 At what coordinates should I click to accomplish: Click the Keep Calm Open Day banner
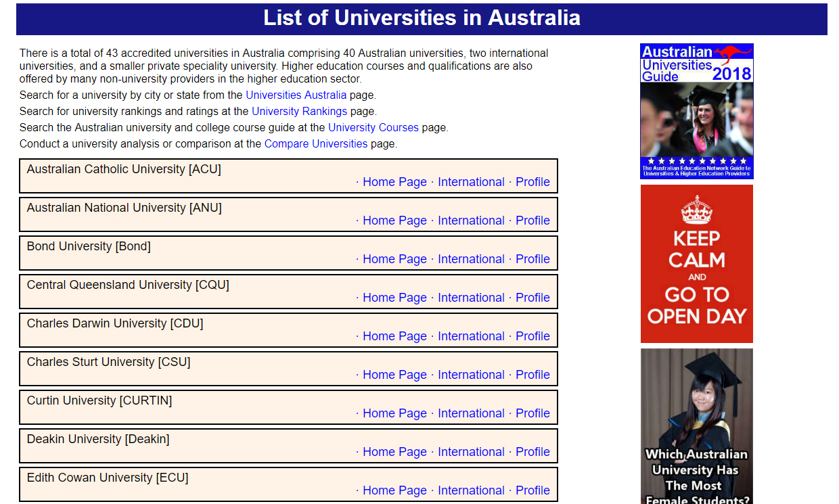coord(696,264)
